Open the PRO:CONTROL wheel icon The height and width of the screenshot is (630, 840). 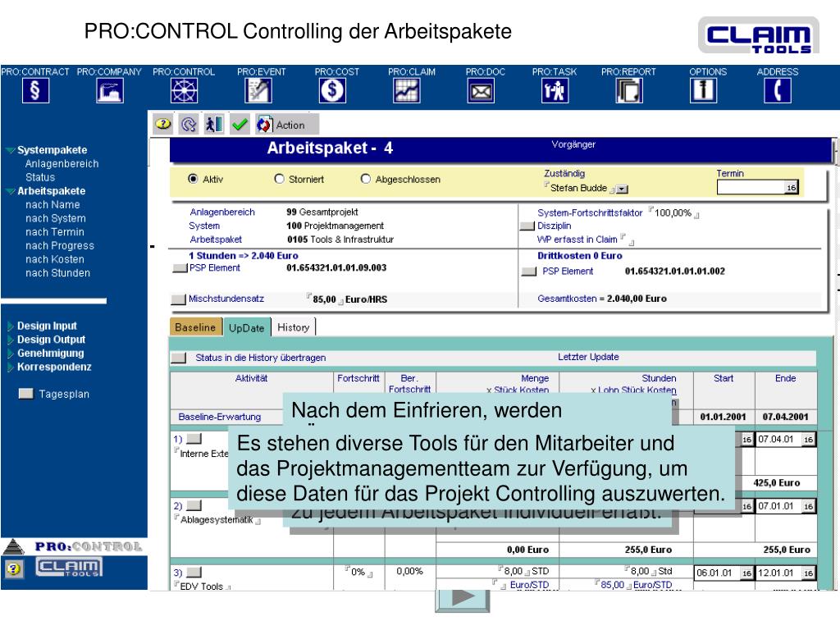tap(184, 90)
